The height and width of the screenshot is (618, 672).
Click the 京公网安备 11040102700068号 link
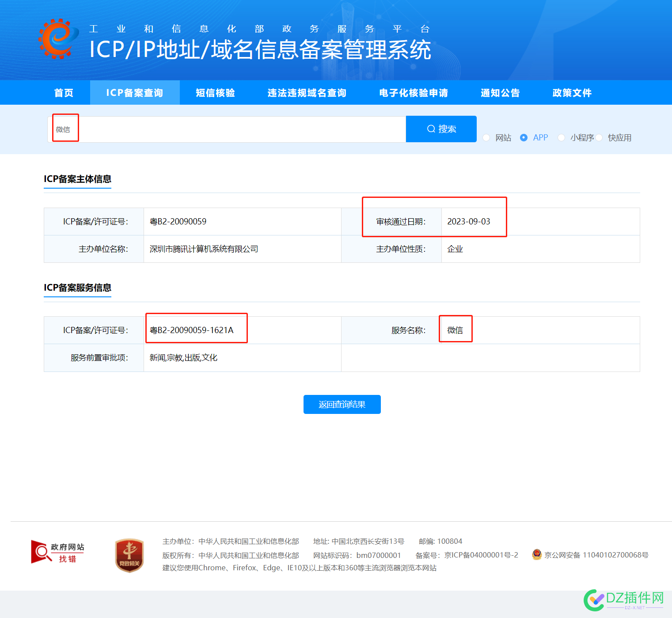(x=596, y=555)
